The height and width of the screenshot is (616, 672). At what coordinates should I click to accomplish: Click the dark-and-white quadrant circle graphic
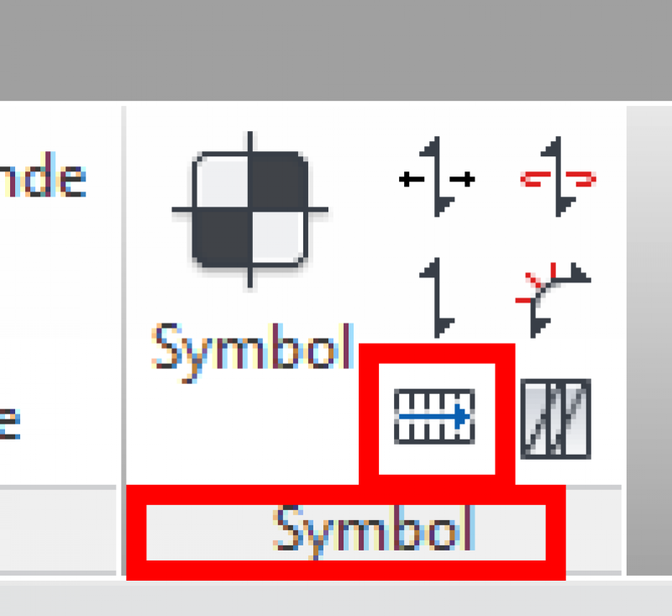[250, 210]
